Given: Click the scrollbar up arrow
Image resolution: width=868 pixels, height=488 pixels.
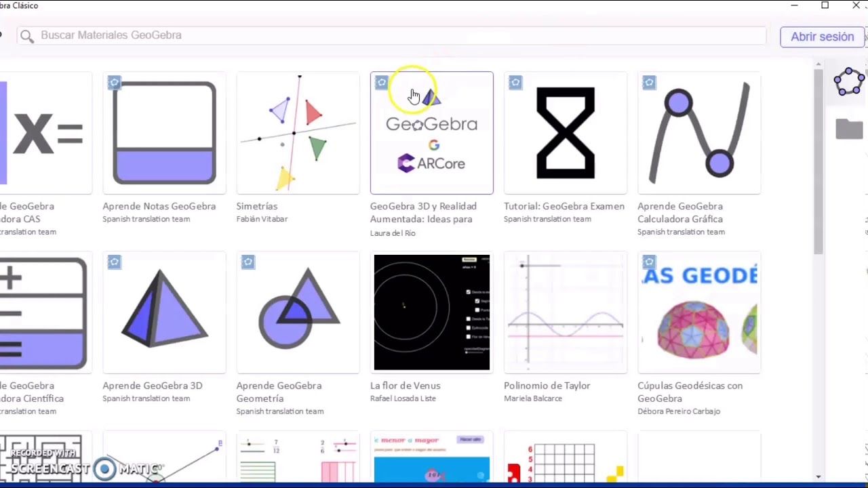Looking at the screenshot, I should (x=818, y=64).
